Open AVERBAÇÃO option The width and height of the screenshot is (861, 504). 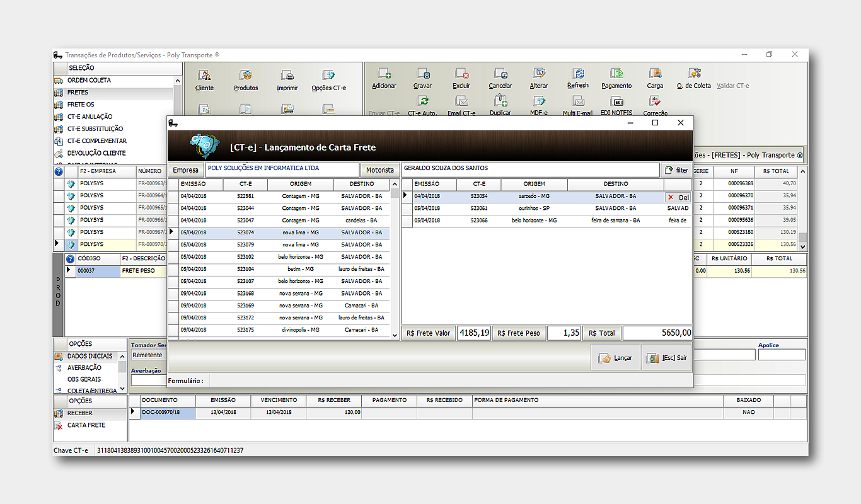click(x=86, y=368)
